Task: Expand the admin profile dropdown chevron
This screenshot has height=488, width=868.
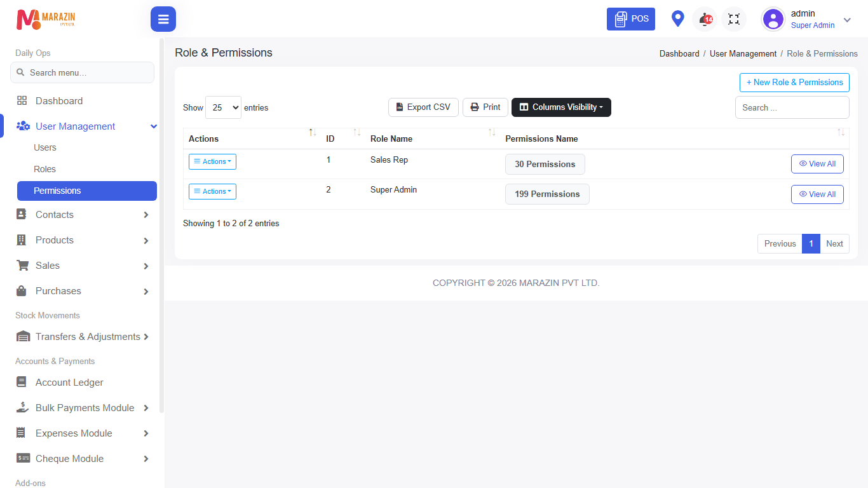Action: click(x=847, y=20)
